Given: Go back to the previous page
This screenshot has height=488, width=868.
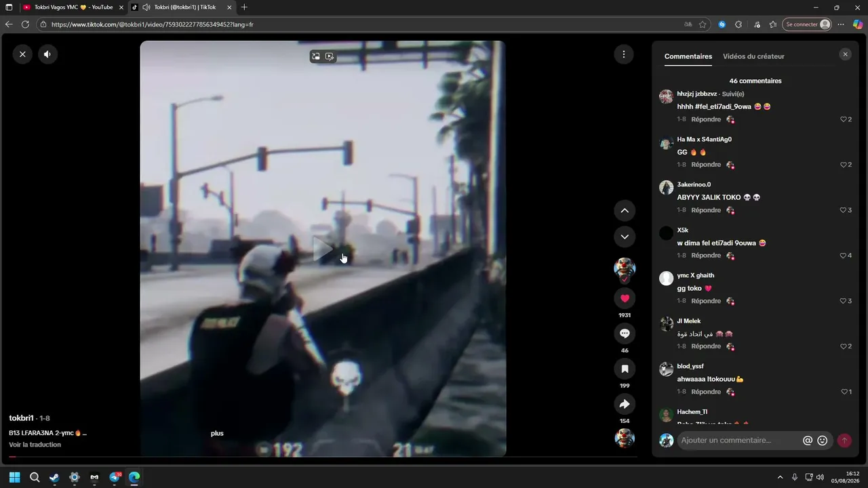Looking at the screenshot, I should click(9, 24).
